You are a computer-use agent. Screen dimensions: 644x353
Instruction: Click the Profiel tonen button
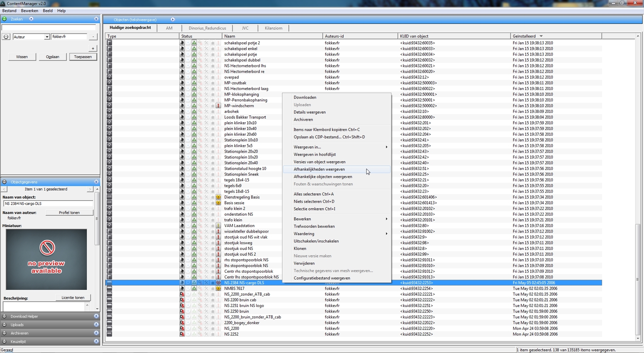pos(69,213)
